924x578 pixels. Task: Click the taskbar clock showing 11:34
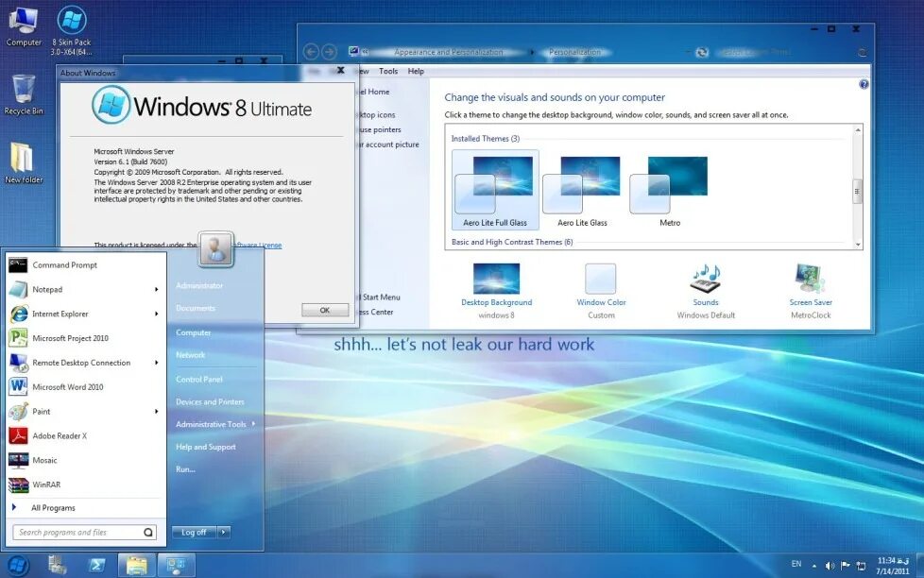tap(892, 566)
